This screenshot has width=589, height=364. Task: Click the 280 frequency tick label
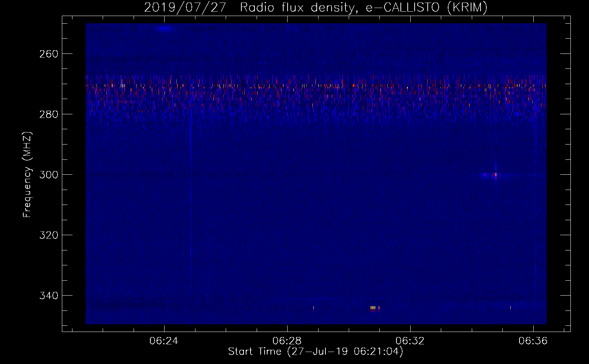click(49, 114)
